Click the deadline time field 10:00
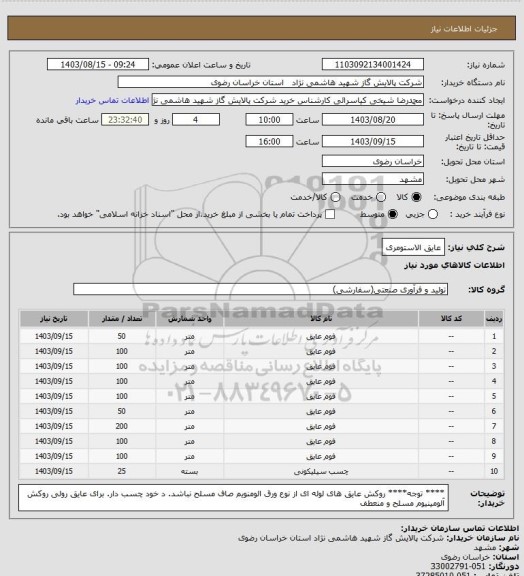Image resolution: width=524 pixels, height=576 pixels. coord(269,120)
